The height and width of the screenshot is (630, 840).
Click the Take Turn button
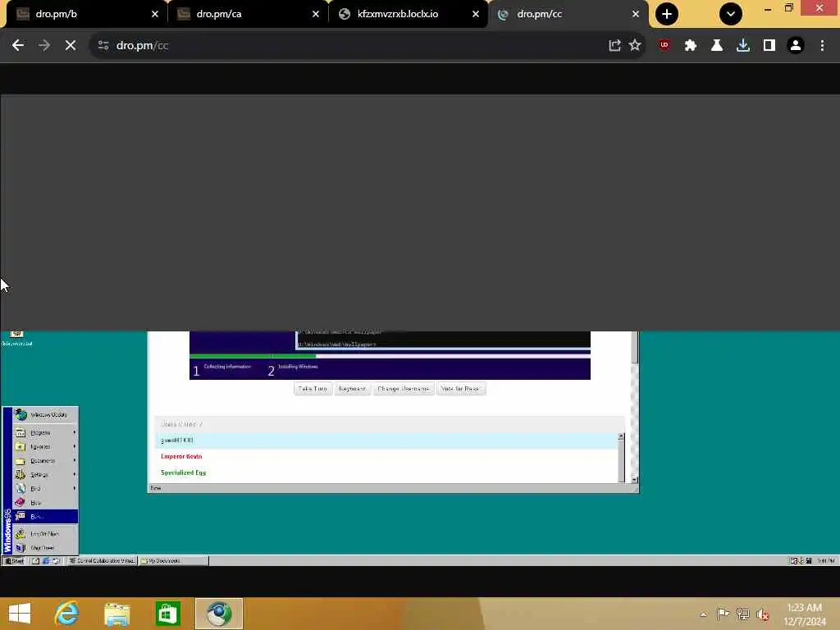point(313,389)
